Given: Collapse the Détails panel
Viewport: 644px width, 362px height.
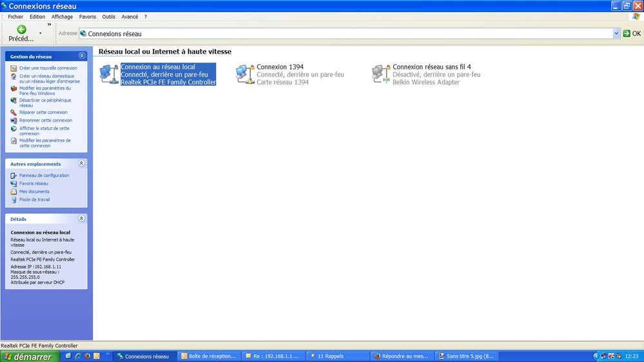Looking at the screenshot, I should [x=82, y=218].
